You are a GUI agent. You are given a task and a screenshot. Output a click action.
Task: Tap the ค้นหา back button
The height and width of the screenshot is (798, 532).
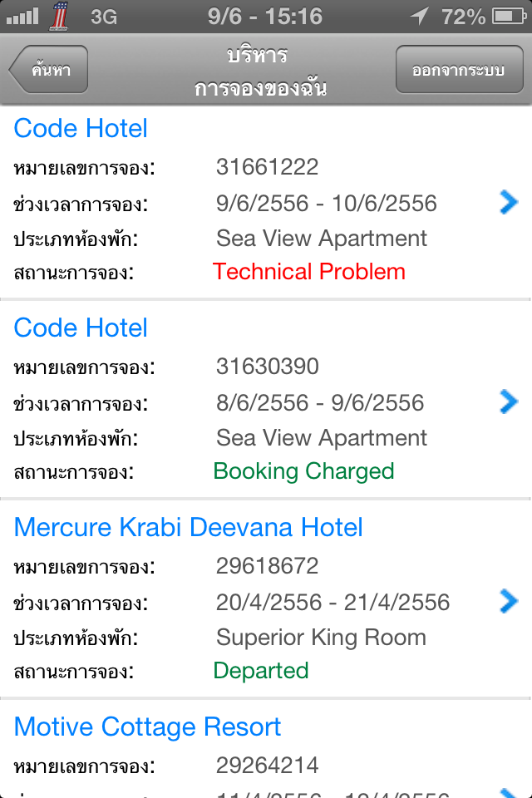(x=49, y=70)
